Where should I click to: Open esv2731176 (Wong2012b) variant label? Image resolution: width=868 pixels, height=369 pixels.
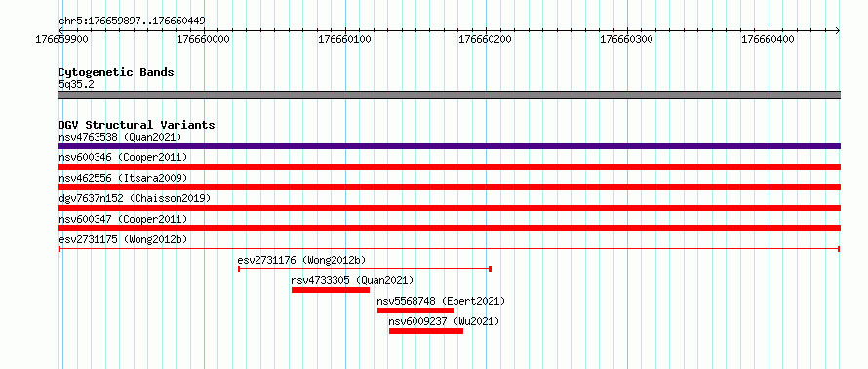click(301, 260)
